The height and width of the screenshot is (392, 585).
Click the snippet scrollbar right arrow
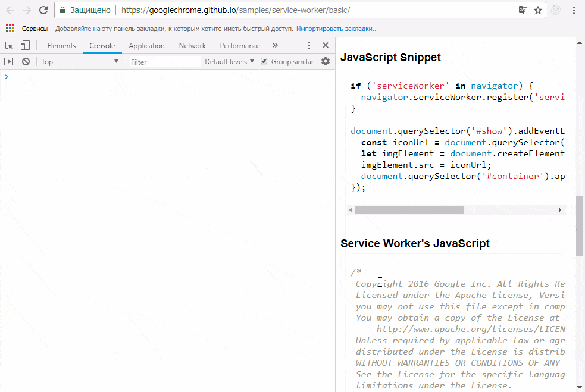point(559,210)
